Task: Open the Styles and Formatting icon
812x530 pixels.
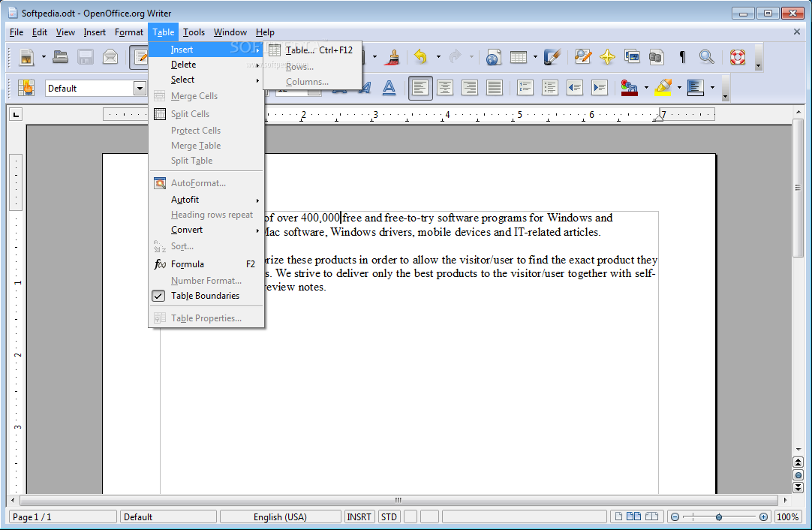Action: coord(26,88)
